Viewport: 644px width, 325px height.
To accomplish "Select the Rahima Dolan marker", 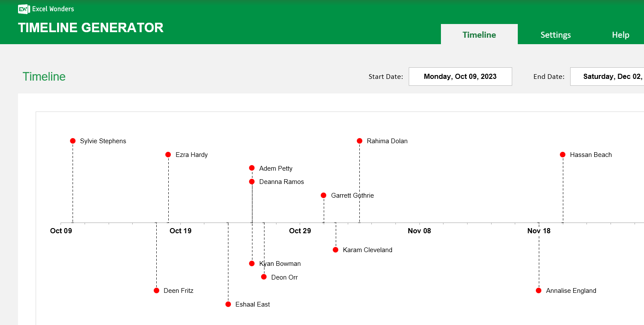I will tap(359, 141).
